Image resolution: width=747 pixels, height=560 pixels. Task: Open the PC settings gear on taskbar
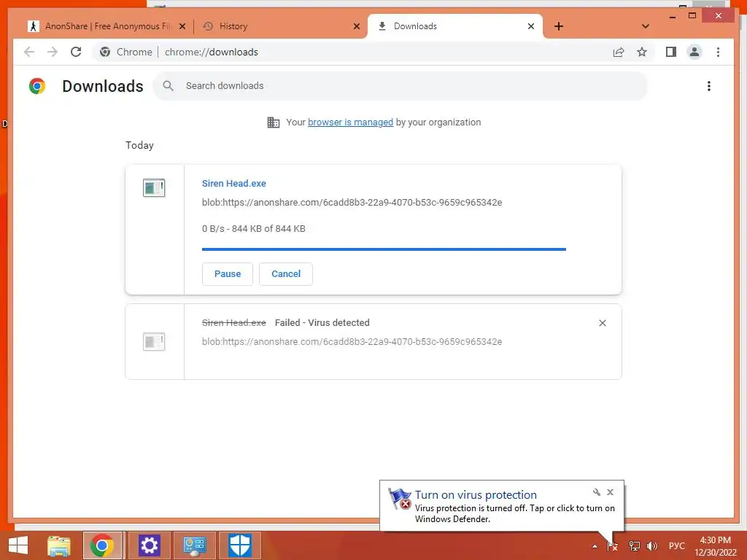[149, 545]
